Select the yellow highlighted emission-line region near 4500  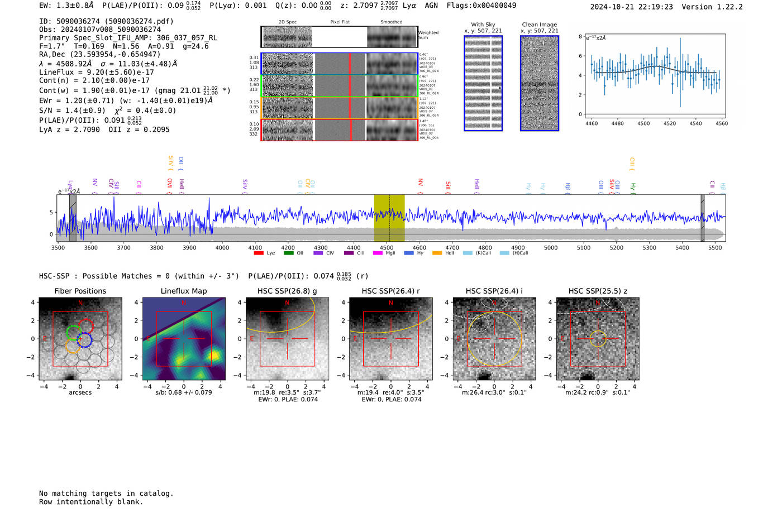(x=389, y=218)
